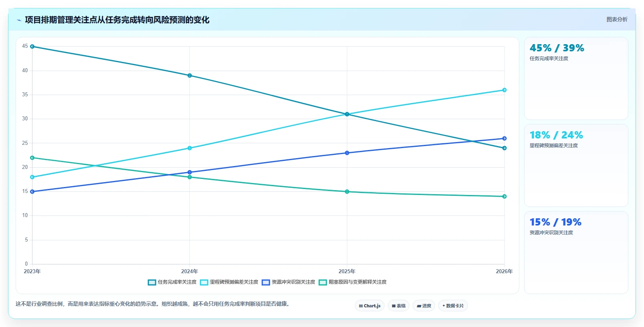644x327 pixels.
Task: Click the footnote starting 这不是行业调查比例
Action: [153, 304]
